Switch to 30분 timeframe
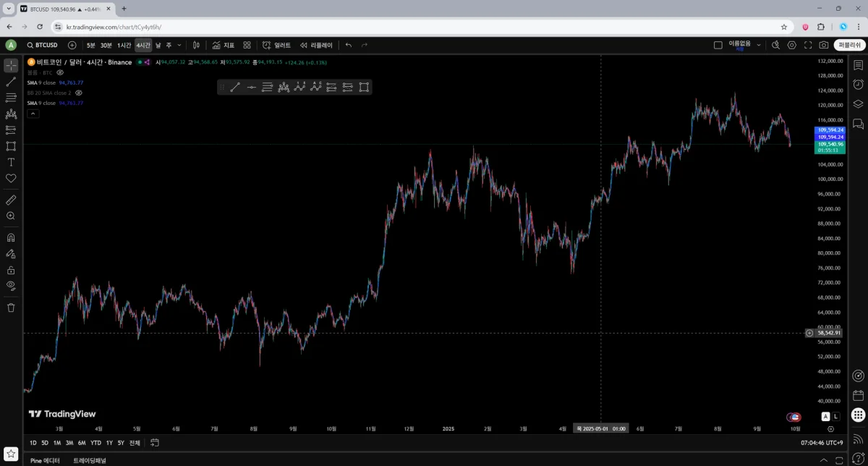This screenshot has width=868, height=466. tap(106, 45)
